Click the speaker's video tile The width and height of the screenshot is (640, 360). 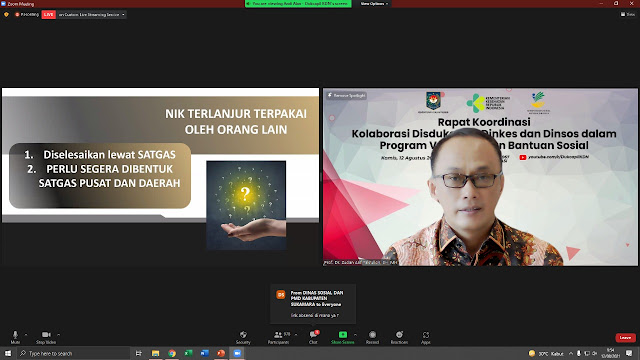point(480,177)
